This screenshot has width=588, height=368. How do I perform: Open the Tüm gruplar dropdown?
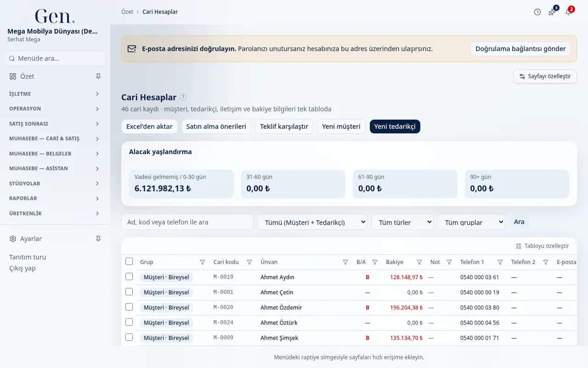pyautogui.click(x=471, y=222)
